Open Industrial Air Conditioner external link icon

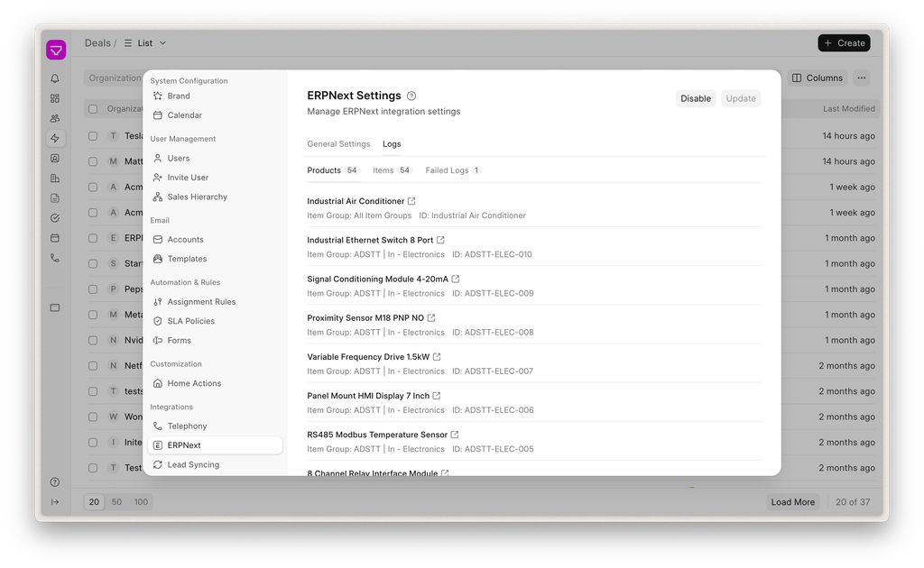click(x=411, y=201)
